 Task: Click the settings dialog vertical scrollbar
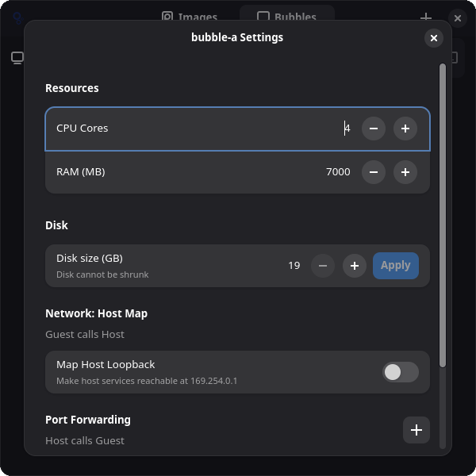[x=443, y=216]
